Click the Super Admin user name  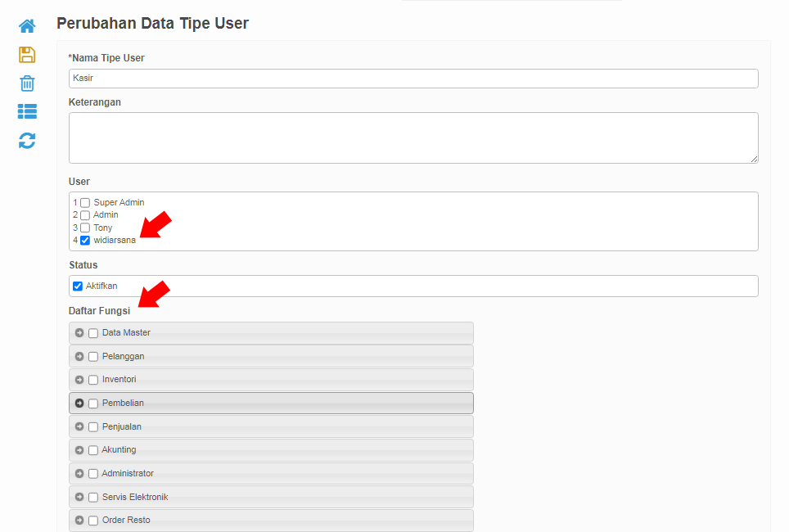tap(119, 202)
